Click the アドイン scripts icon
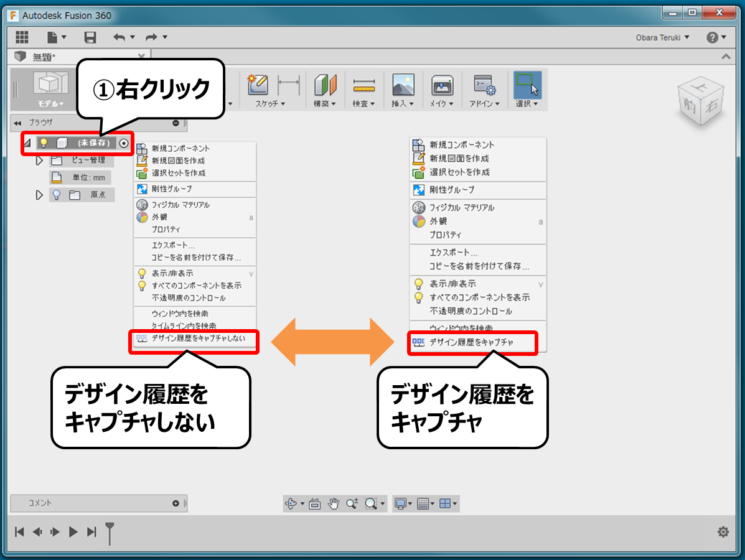The width and height of the screenshot is (745, 560). point(485,85)
